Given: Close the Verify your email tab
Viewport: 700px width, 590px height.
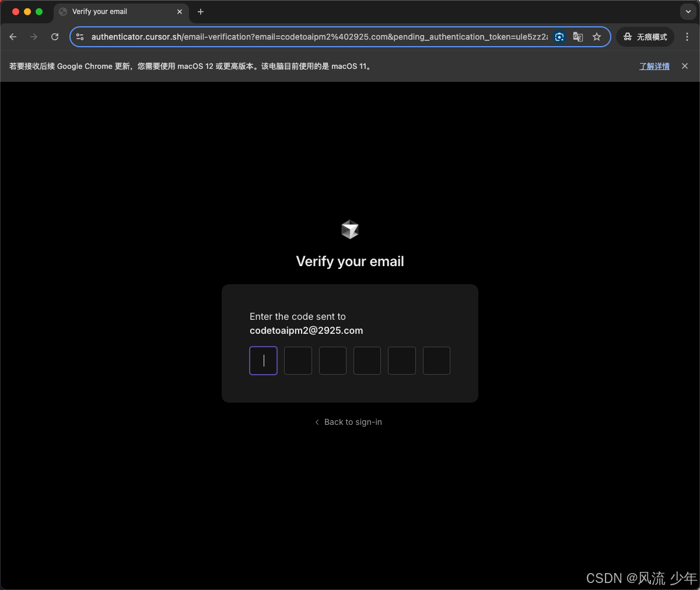Looking at the screenshot, I should click(x=180, y=12).
